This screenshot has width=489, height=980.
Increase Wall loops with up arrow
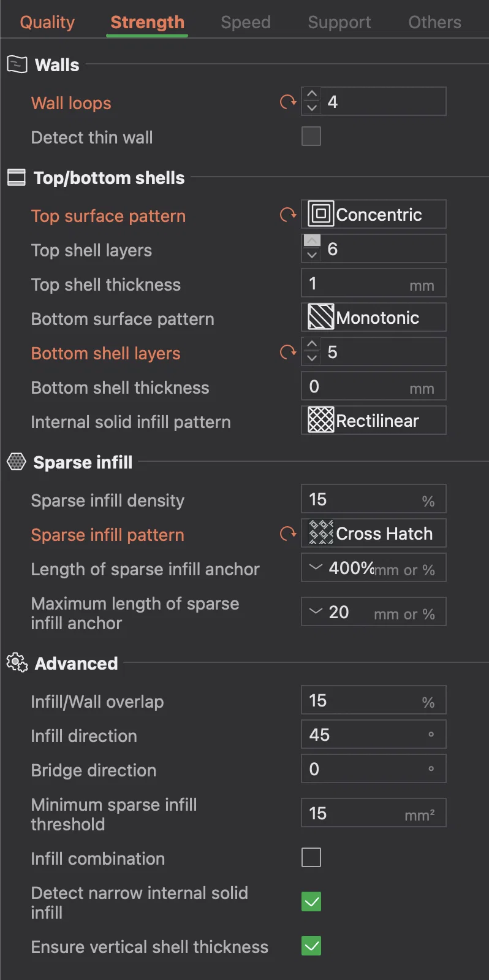(x=312, y=94)
